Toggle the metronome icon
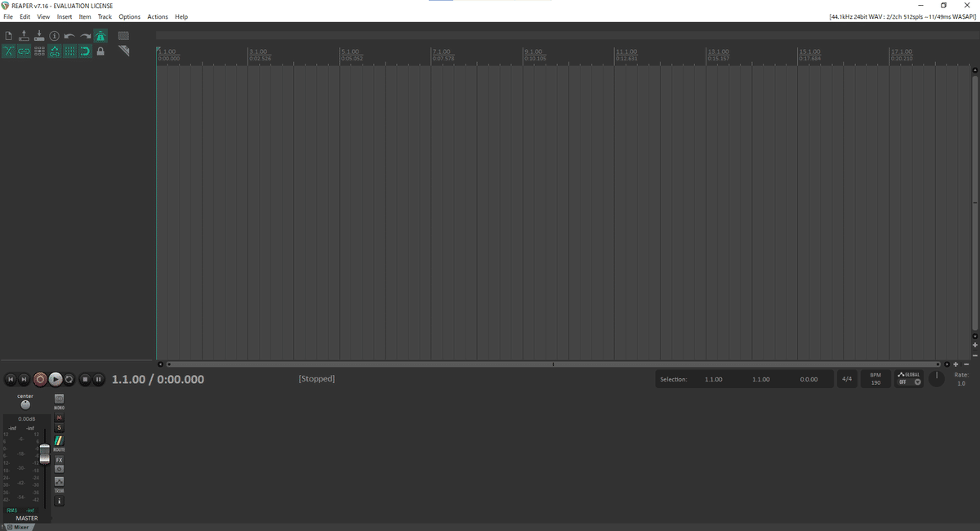This screenshot has width=980, height=531. click(x=100, y=36)
